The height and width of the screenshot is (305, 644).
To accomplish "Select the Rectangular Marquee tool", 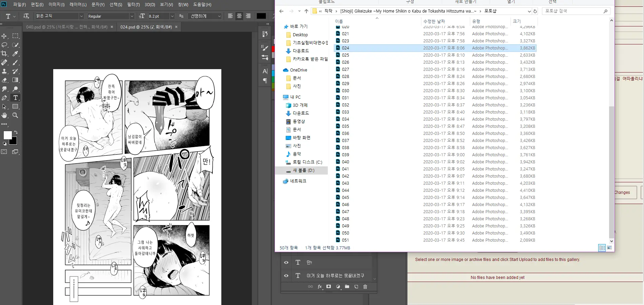I will (15, 36).
